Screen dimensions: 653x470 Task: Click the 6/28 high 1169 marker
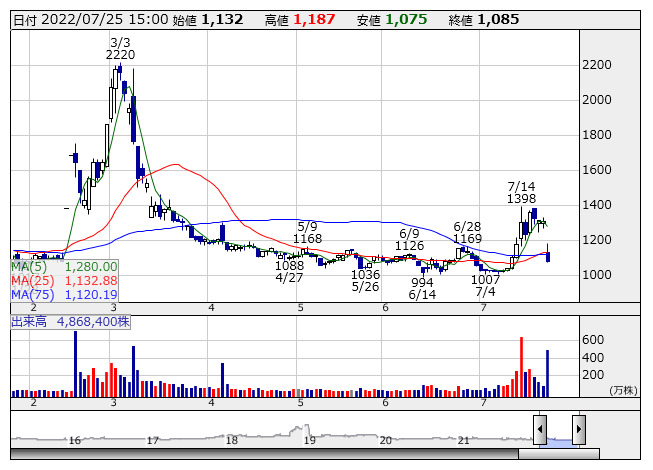pos(468,233)
